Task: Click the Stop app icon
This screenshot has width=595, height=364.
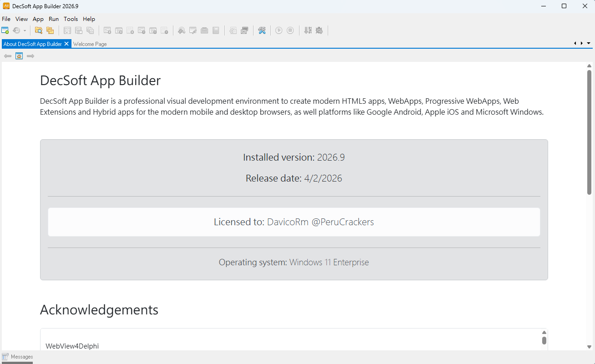Action: point(290,30)
